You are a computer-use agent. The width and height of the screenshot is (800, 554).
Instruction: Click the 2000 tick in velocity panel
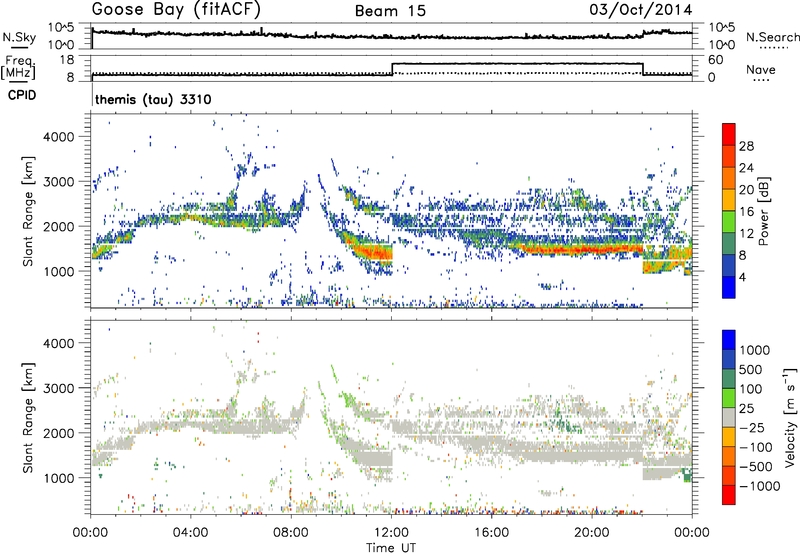click(59, 433)
